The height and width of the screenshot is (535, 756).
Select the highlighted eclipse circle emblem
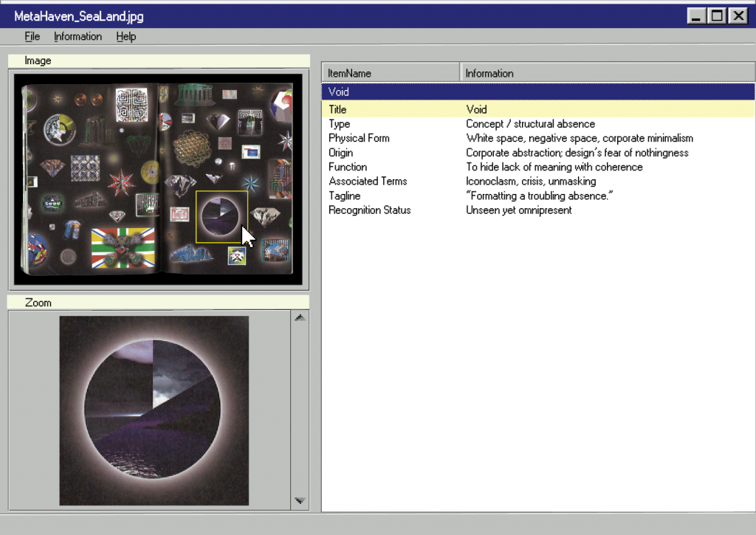(x=220, y=216)
